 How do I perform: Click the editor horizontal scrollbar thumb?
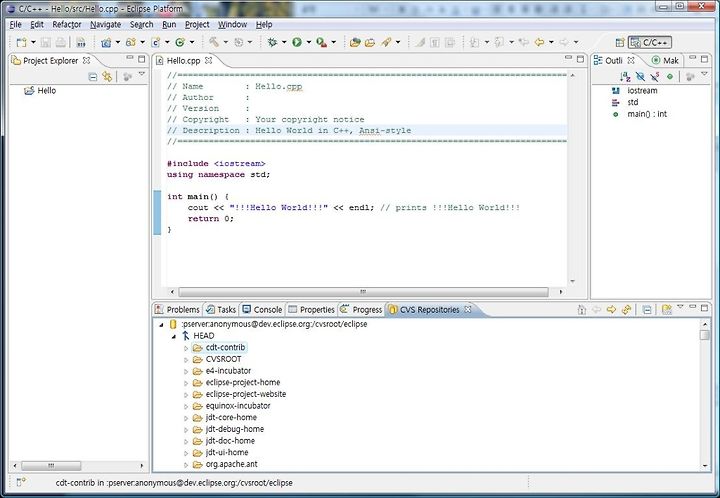363,292
